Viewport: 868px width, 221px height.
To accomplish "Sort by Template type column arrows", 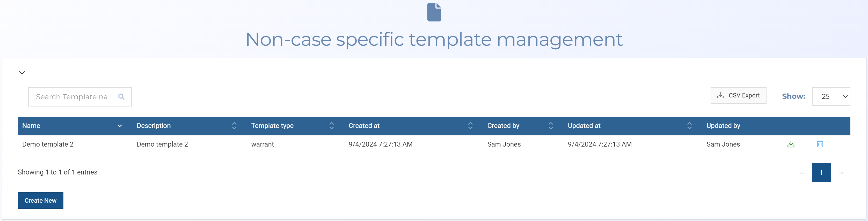I will [331, 126].
